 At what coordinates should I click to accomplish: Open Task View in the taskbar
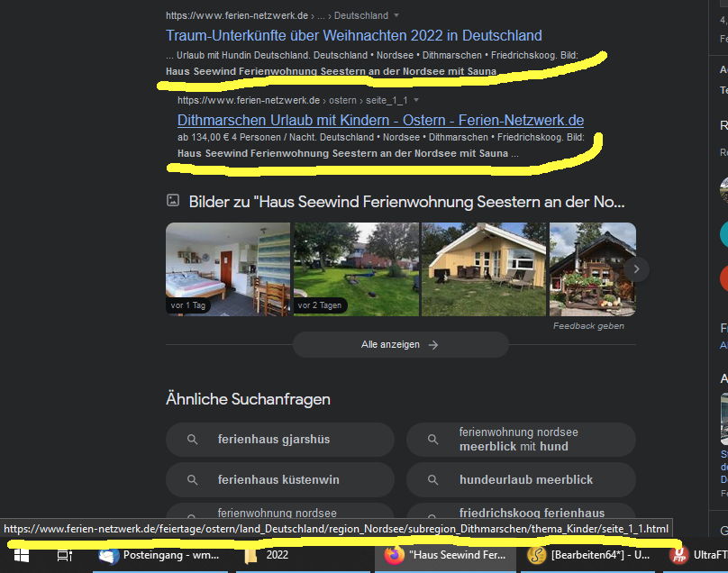65,555
